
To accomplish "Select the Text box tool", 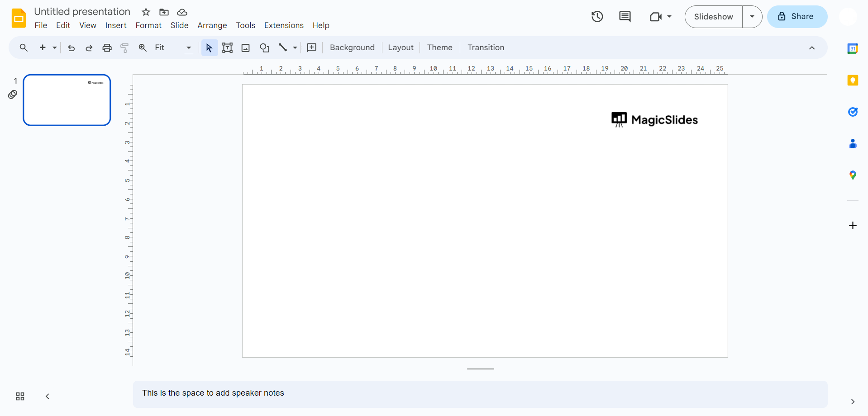I will 228,47.
